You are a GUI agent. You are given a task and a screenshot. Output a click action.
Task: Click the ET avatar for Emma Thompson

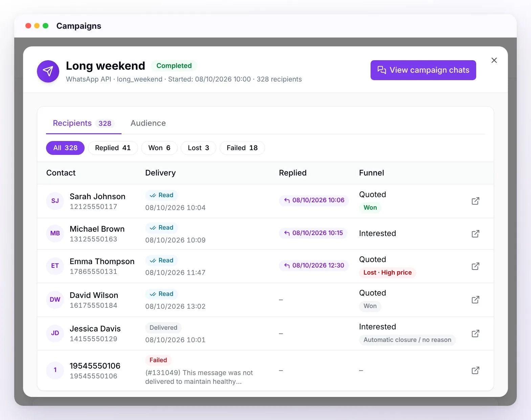55,266
